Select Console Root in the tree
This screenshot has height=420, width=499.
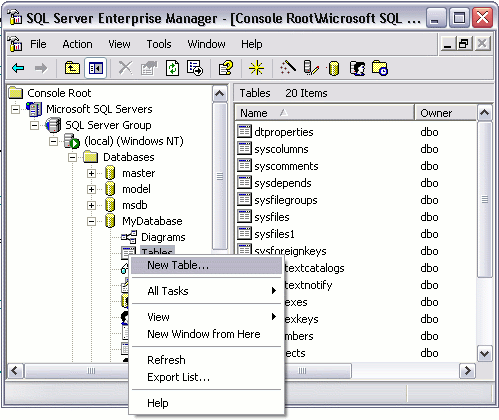[59, 93]
